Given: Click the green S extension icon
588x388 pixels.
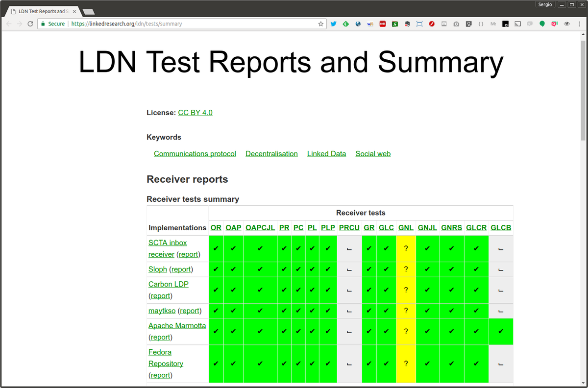Looking at the screenshot, I should click(395, 24).
